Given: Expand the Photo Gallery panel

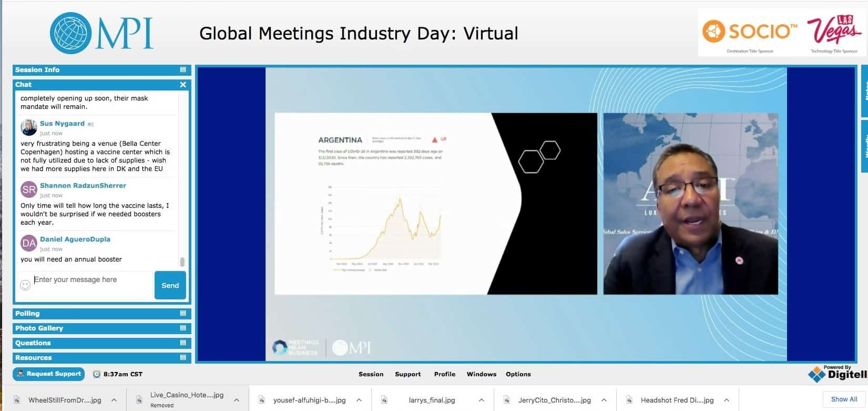Looking at the screenshot, I should tap(183, 328).
